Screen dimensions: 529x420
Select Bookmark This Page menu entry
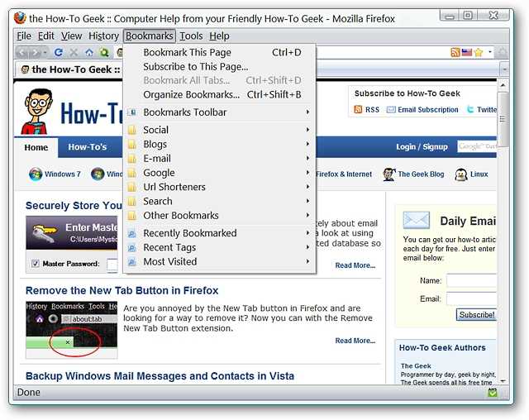(x=219, y=52)
